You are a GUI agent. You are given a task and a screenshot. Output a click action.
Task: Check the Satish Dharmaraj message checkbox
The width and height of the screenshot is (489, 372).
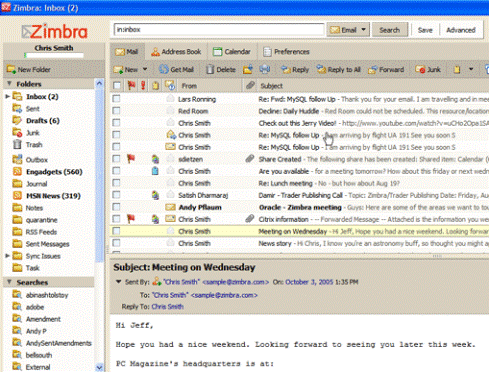point(116,195)
